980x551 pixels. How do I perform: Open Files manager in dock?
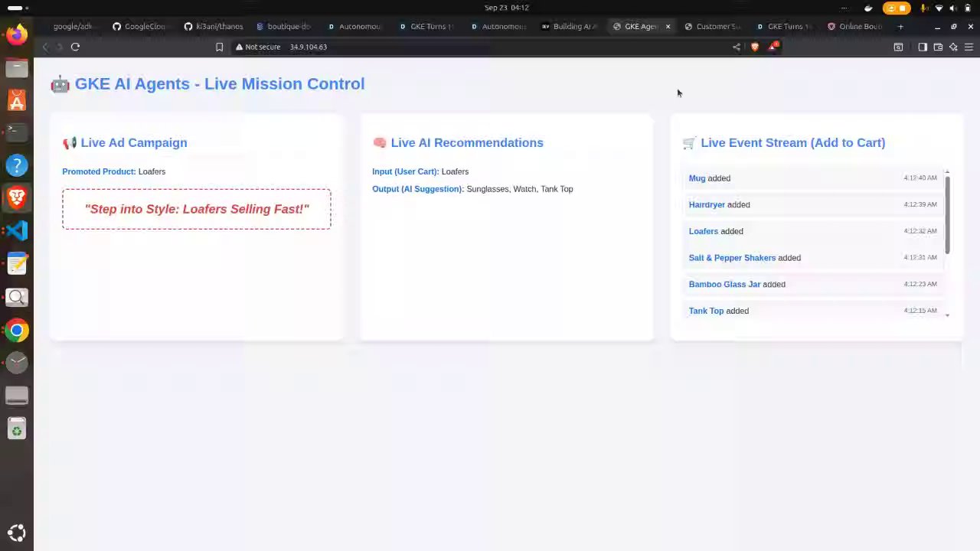coord(17,67)
